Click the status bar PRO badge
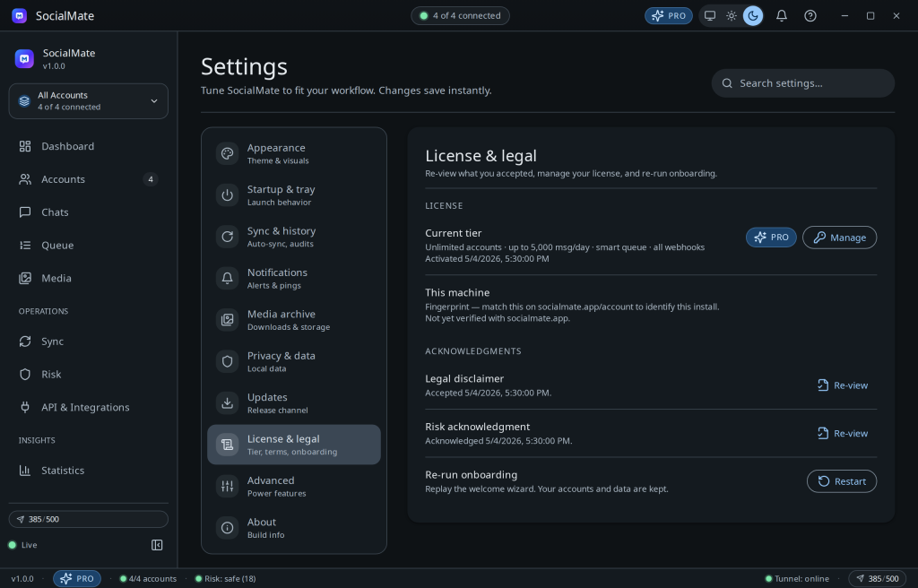918x588 pixels. pos(77,579)
